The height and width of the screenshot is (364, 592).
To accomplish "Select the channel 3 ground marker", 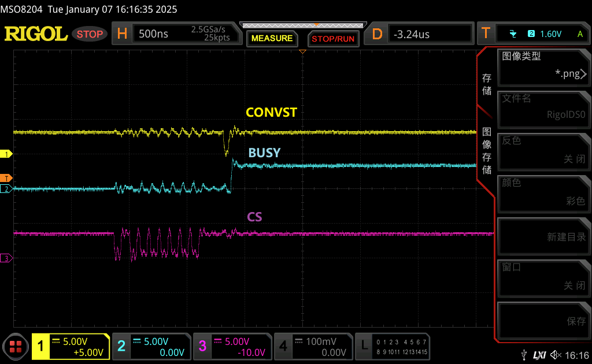I will (x=6, y=258).
